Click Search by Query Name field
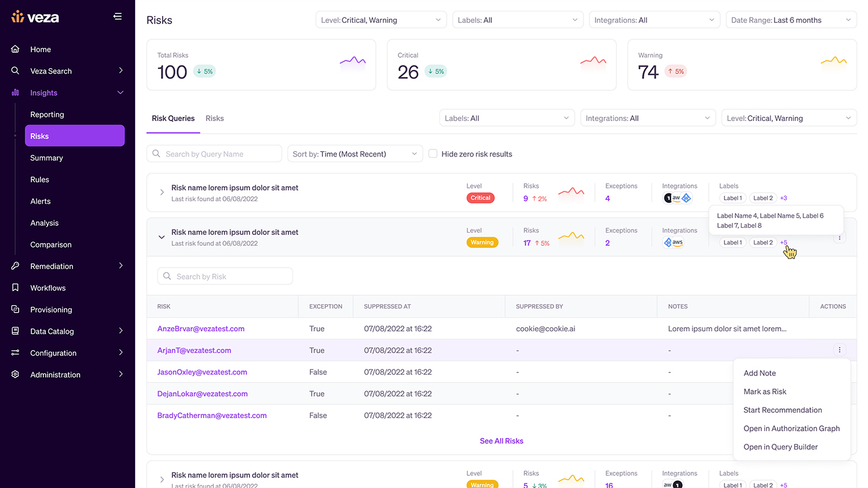The width and height of the screenshot is (868, 488). click(x=214, y=154)
